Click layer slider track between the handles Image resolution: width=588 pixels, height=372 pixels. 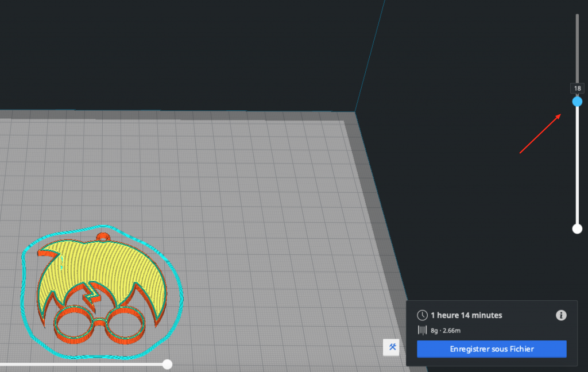coord(577,166)
